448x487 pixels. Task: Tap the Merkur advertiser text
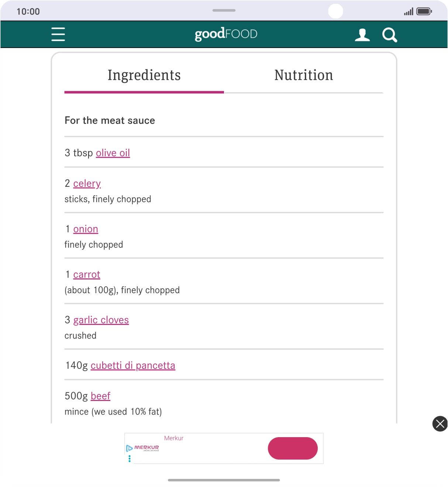tap(173, 438)
